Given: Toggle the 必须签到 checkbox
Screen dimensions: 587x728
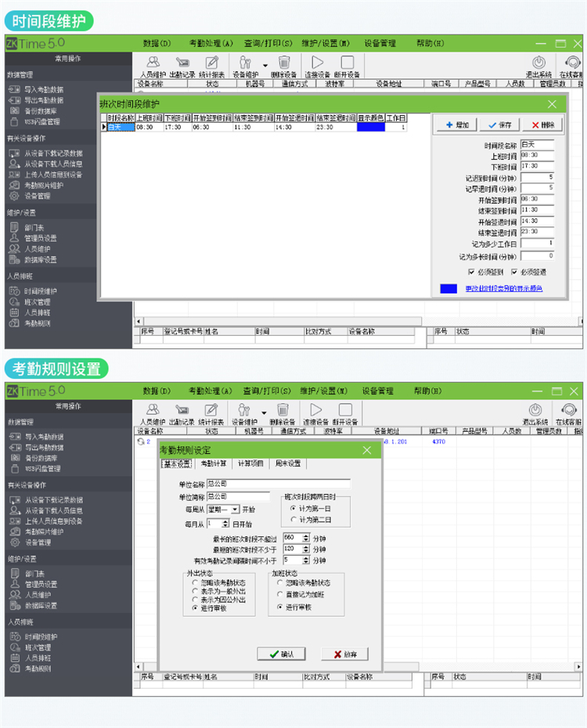Looking at the screenshot, I should pos(470,272).
